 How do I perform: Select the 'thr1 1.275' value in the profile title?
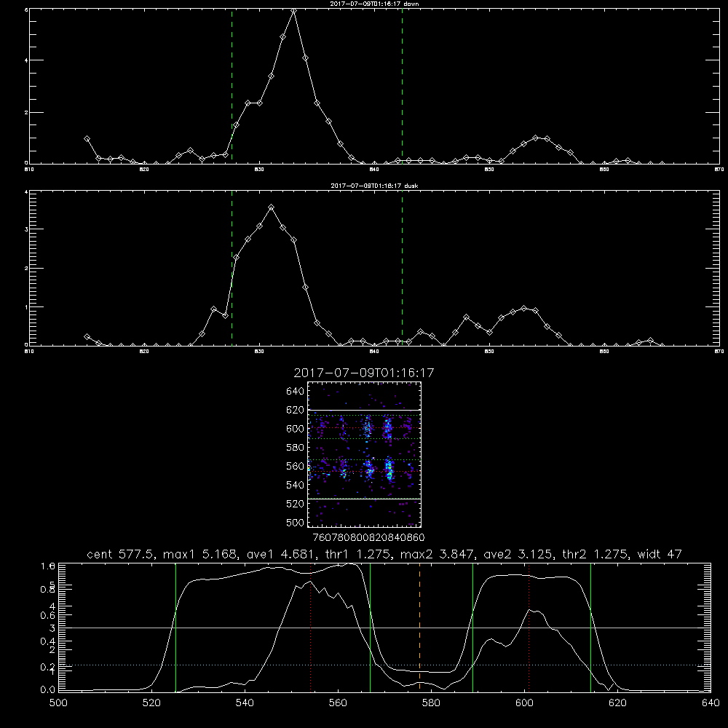tap(358, 554)
